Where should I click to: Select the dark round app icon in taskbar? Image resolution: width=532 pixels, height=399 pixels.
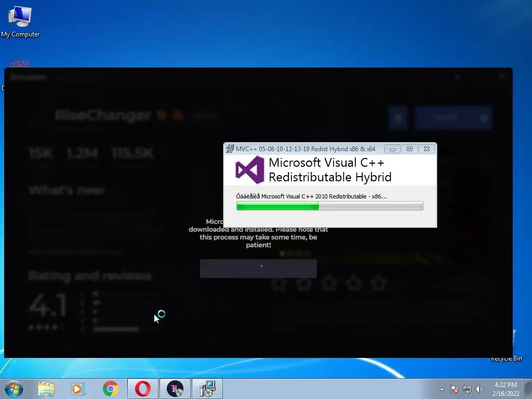coord(175,389)
